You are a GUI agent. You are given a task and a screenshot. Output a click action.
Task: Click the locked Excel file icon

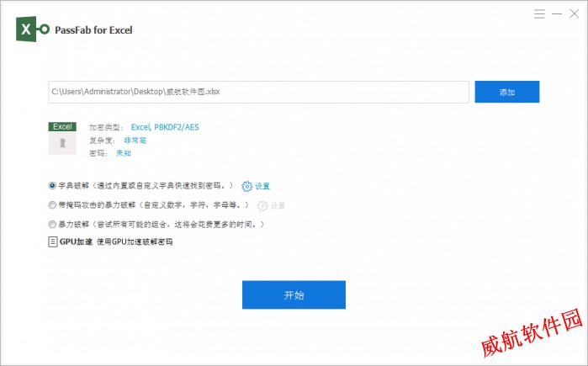(x=62, y=138)
